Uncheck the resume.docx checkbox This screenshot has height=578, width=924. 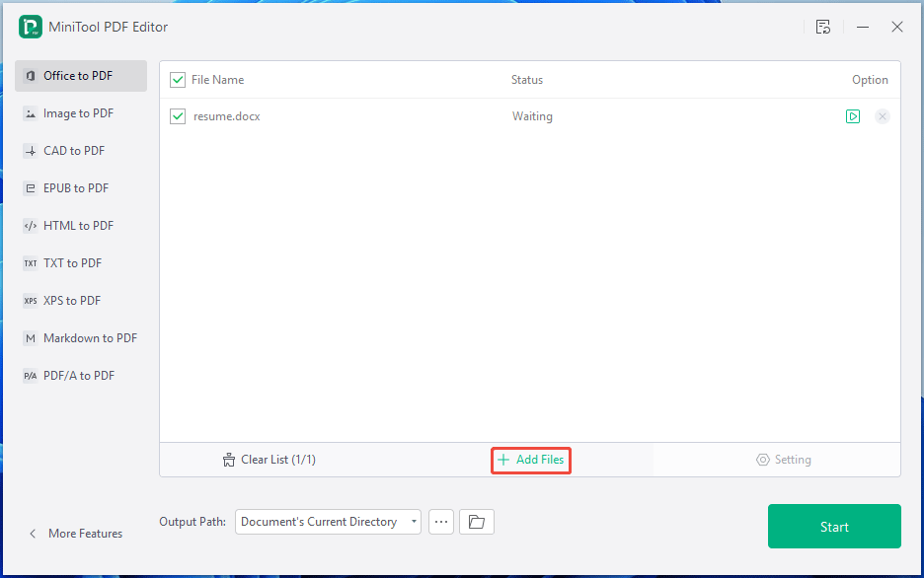178,115
